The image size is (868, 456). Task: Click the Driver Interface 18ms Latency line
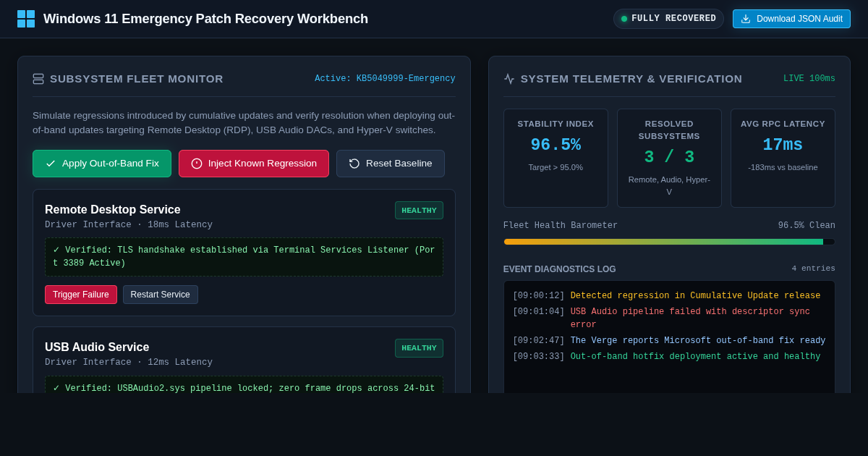[129, 225]
